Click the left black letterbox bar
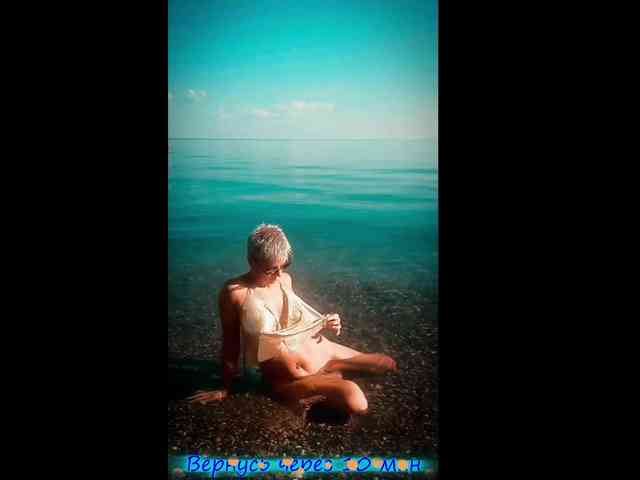This screenshot has height=480, width=640. [x=84, y=240]
